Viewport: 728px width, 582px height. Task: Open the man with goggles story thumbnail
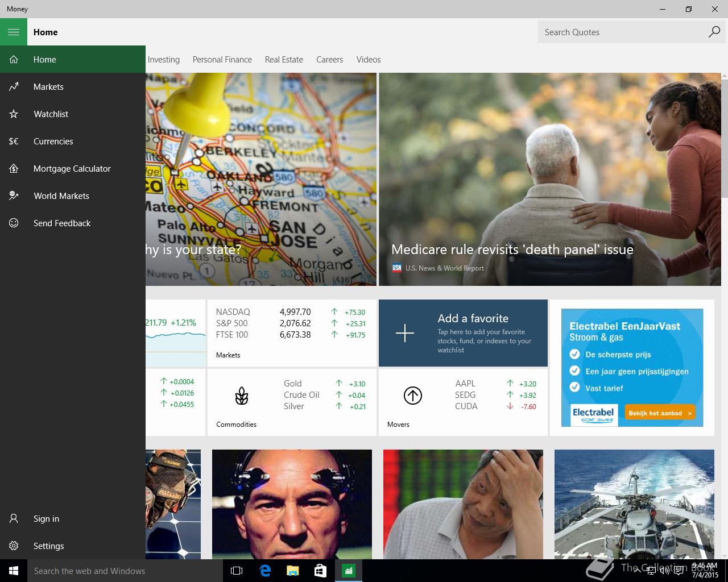coord(292,505)
